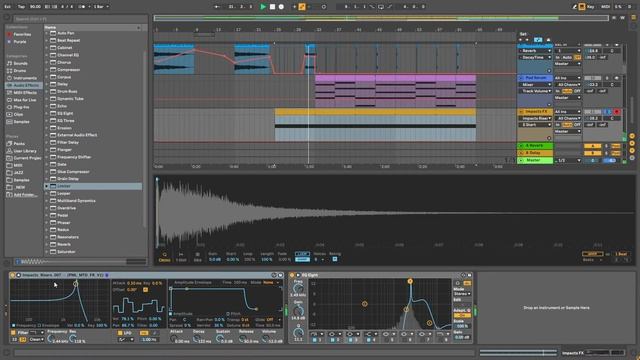This screenshot has height=360, width=640.
Task: Toggle Pad Strum monitor Auto button
Action: (x=567, y=91)
